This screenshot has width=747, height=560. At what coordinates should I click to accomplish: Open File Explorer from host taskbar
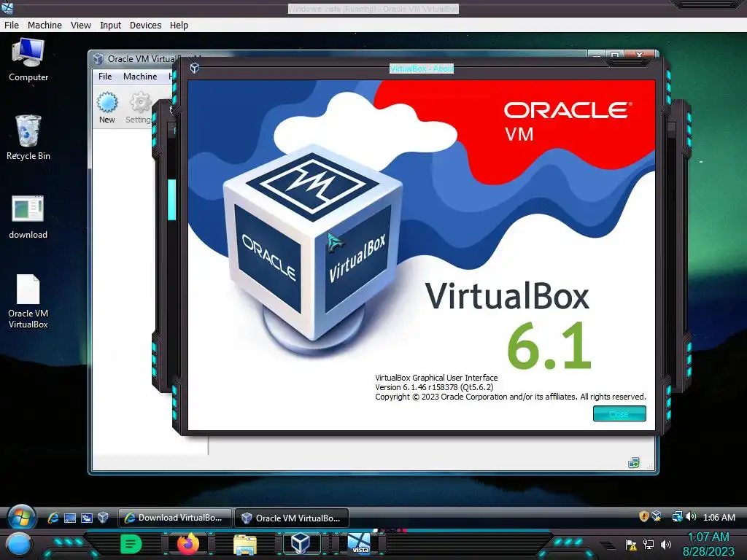[x=245, y=545]
